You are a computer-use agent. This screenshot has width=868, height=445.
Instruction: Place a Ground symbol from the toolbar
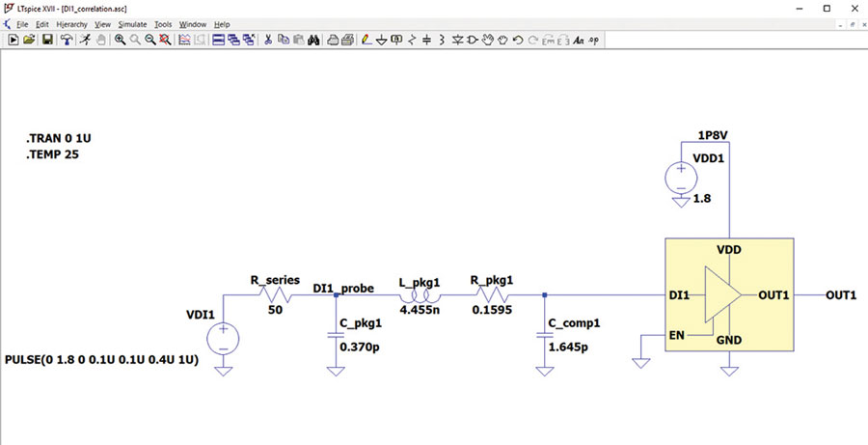click(x=381, y=40)
